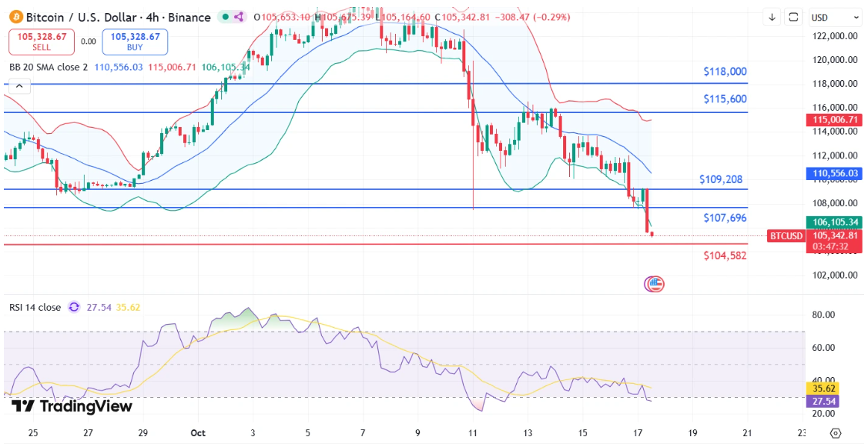Click the TradingView logo
Image resolution: width=868 pixels, height=447 pixels.
click(72, 406)
